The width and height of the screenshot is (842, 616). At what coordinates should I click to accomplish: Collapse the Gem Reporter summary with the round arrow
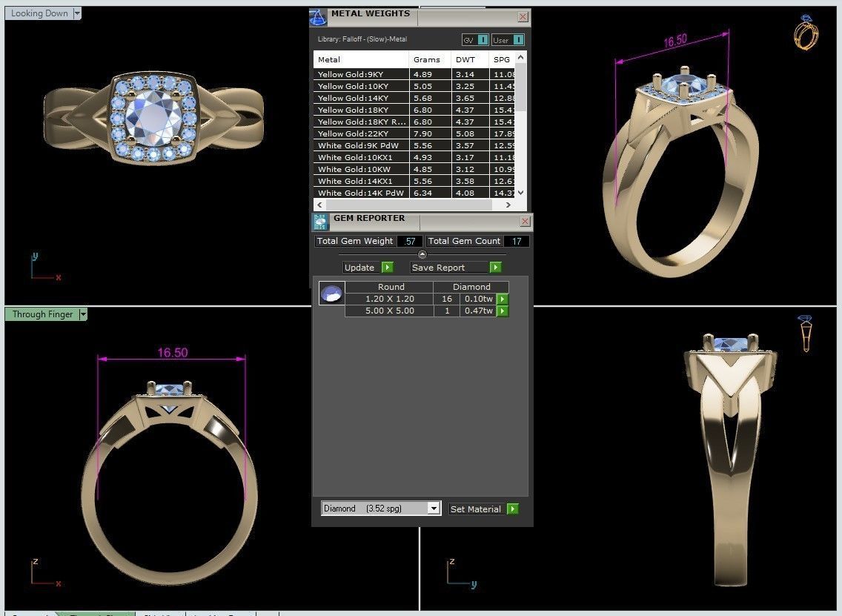coord(422,254)
